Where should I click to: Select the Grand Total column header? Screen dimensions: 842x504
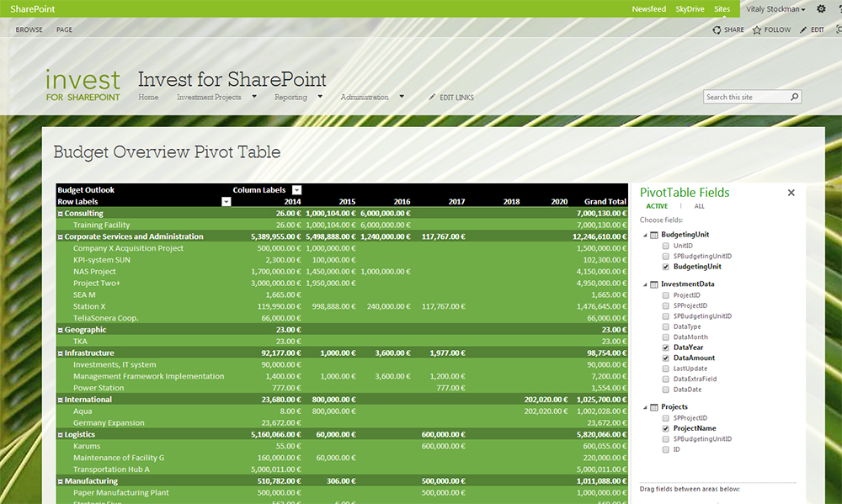(605, 202)
